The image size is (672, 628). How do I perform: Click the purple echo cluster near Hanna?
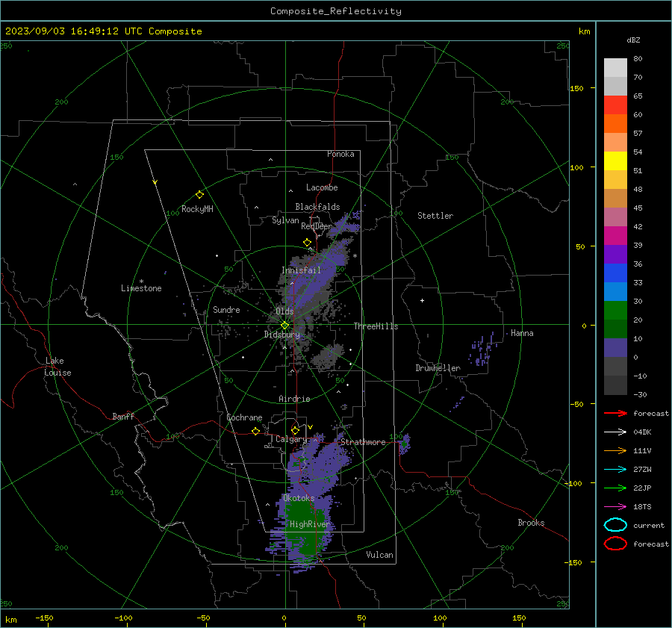(x=483, y=349)
